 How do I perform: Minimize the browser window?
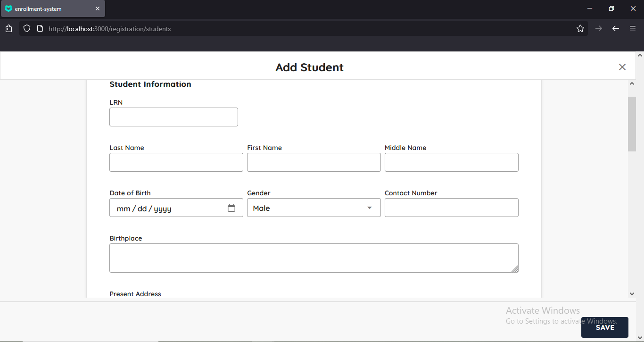(x=590, y=8)
